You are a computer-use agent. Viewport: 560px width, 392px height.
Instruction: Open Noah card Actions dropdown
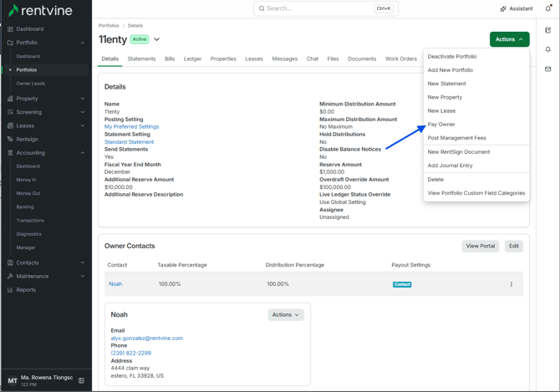286,315
